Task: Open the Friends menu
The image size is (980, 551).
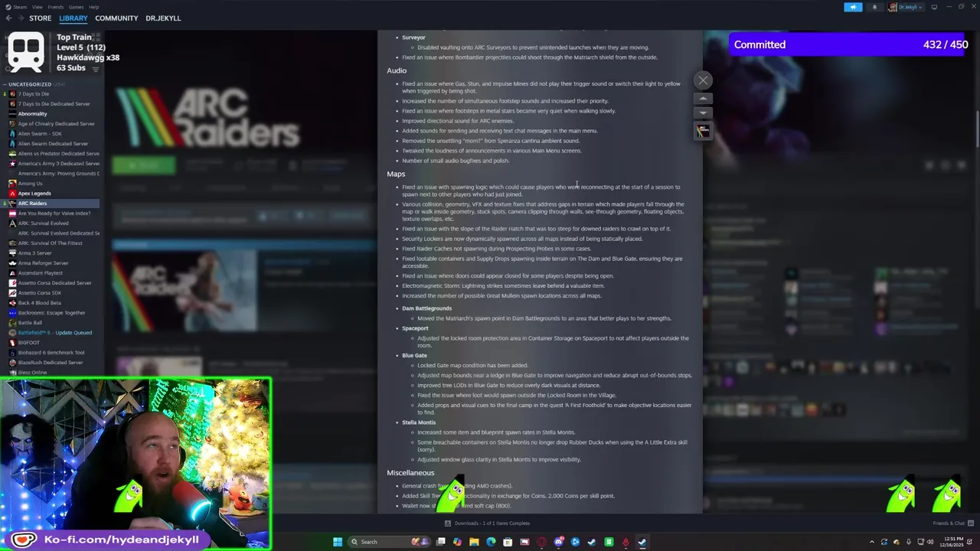Action: (x=56, y=7)
